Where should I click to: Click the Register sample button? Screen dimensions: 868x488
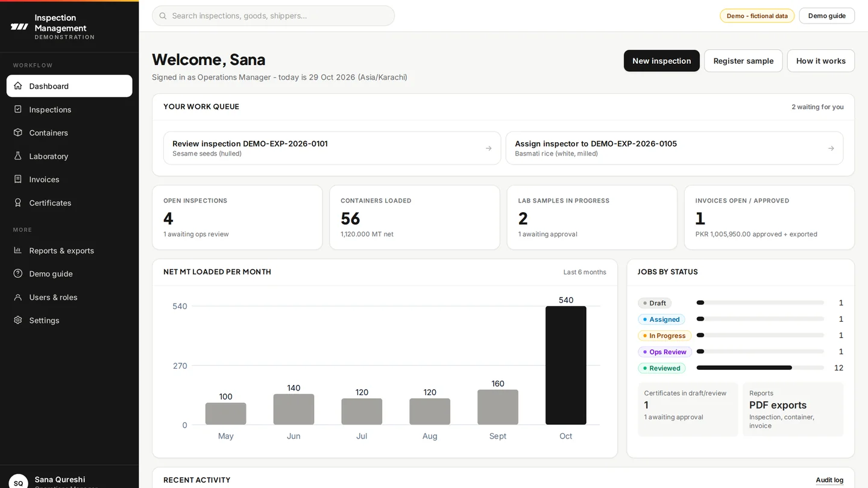point(743,61)
